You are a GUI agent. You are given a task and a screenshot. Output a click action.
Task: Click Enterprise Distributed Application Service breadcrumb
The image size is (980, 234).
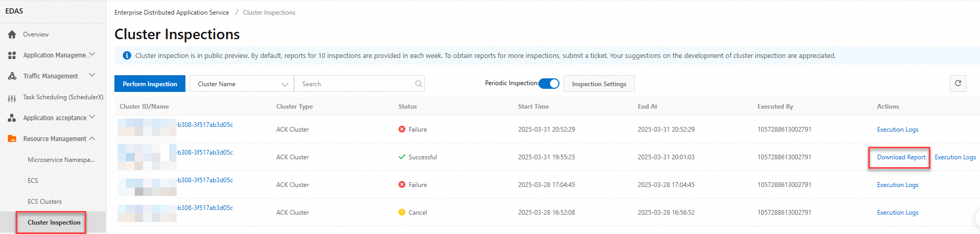tap(171, 13)
